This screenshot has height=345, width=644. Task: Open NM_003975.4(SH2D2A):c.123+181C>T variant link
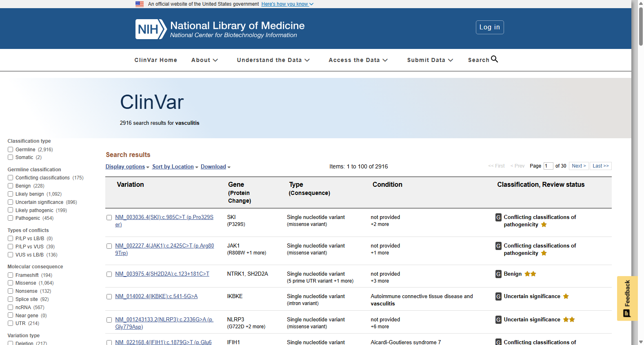click(x=162, y=274)
